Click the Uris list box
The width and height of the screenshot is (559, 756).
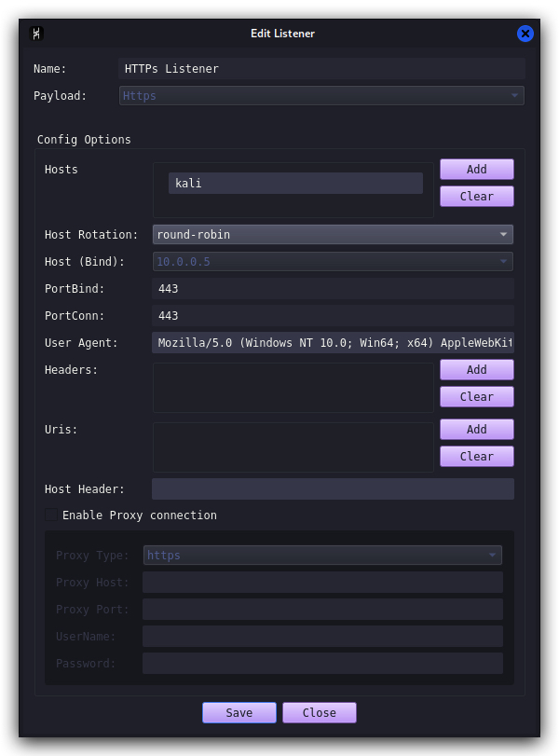(293, 447)
